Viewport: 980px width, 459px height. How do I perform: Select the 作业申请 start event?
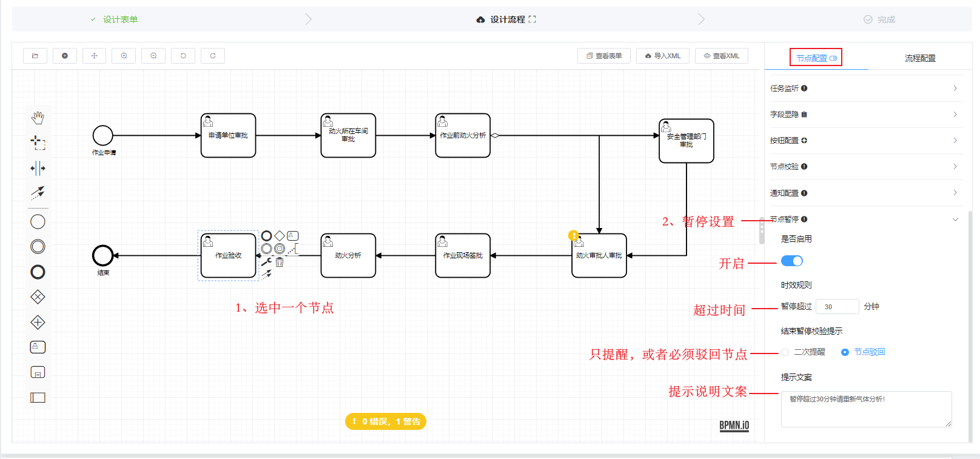click(103, 136)
